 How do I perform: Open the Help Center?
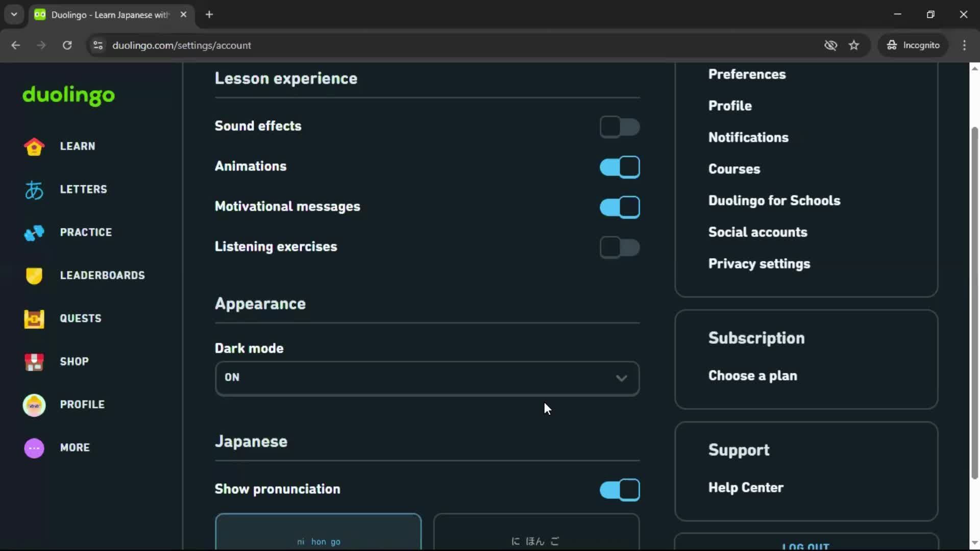(746, 487)
